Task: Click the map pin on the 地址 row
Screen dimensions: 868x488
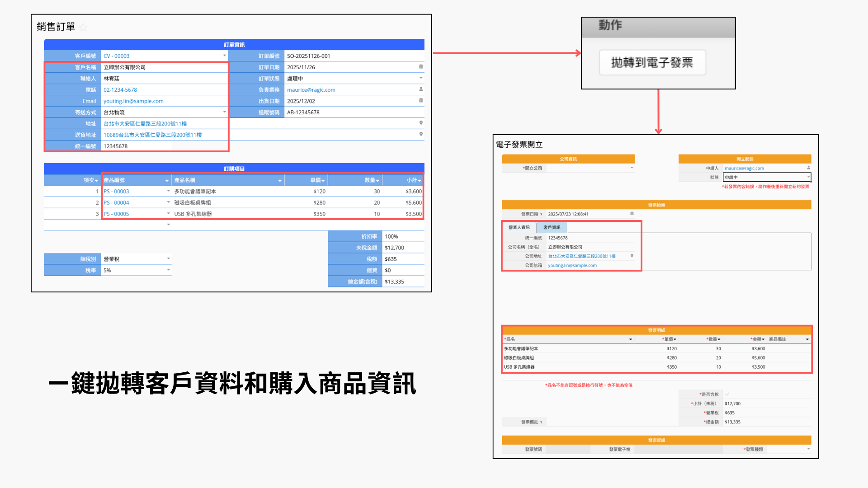Action: click(421, 123)
